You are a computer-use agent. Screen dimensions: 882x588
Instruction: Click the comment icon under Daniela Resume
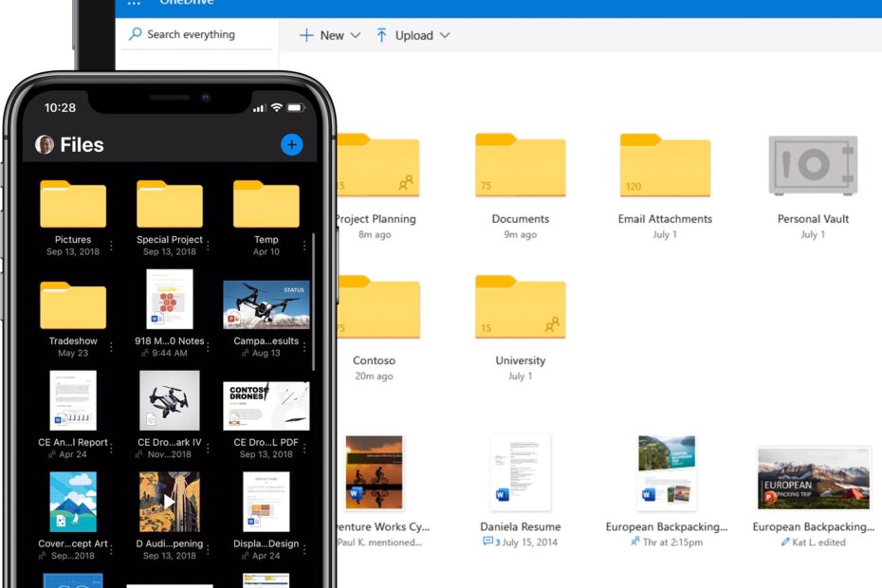(x=487, y=542)
